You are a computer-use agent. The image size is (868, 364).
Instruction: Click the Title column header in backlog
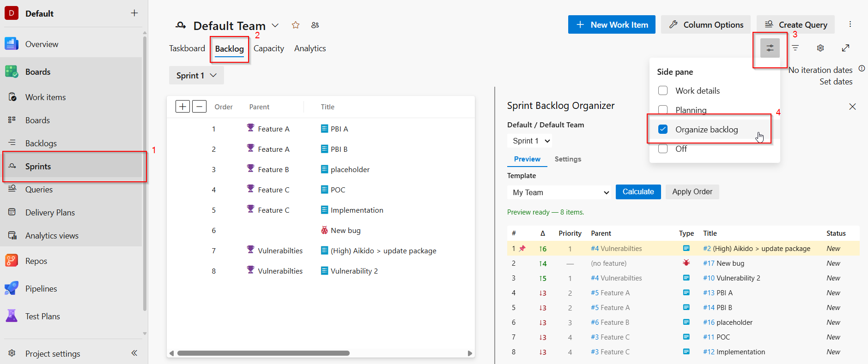coord(328,107)
